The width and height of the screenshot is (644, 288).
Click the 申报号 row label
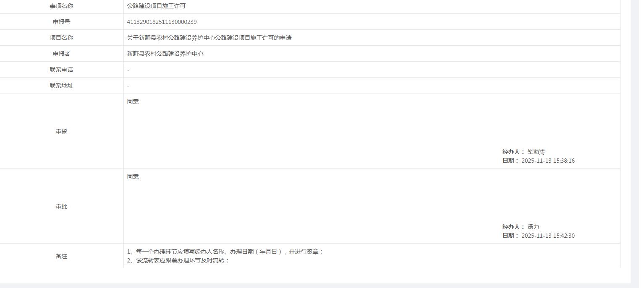click(61, 21)
